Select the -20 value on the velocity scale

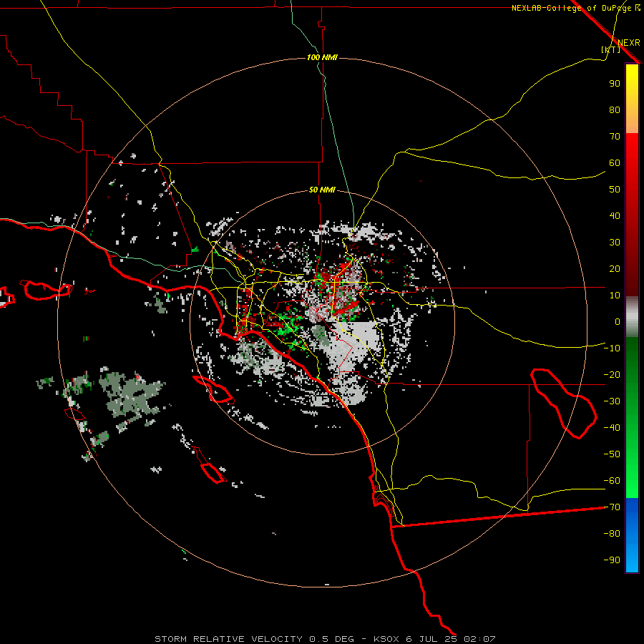point(612,375)
